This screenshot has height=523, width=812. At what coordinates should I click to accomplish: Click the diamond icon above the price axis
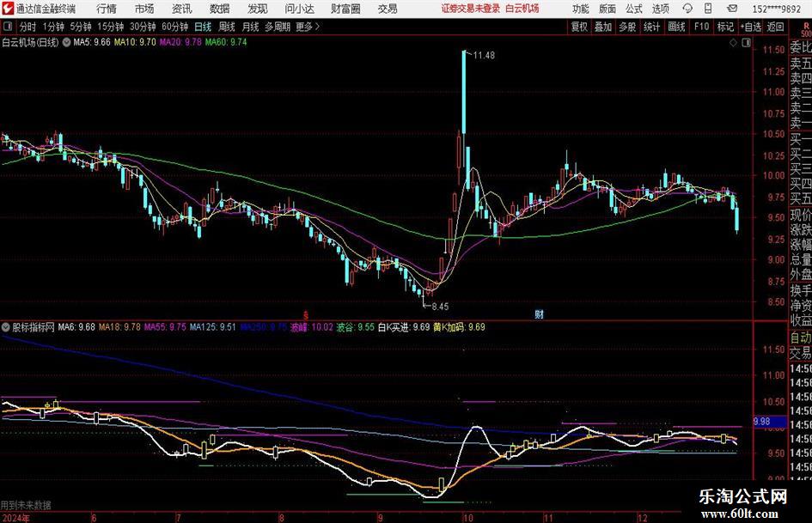733,43
